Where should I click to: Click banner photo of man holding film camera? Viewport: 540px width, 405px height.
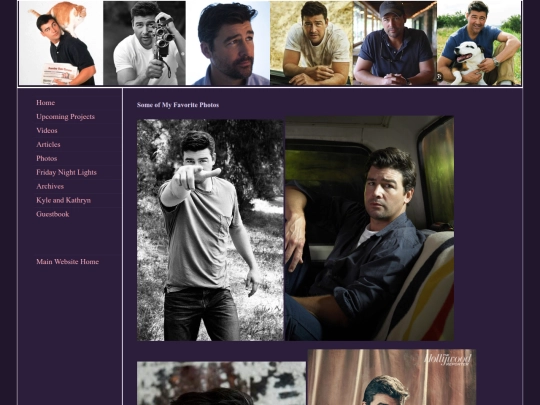click(x=144, y=43)
